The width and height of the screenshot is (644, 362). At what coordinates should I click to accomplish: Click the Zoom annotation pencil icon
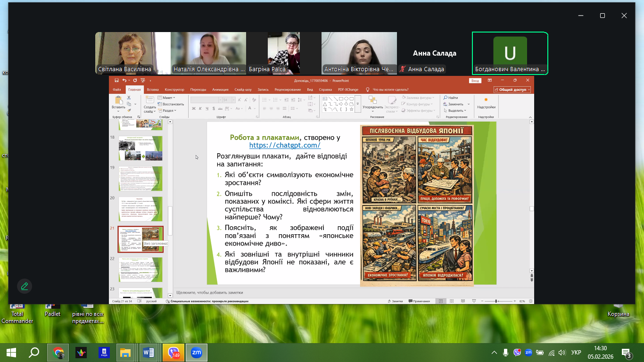pyautogui.click(x=25, y=286)
